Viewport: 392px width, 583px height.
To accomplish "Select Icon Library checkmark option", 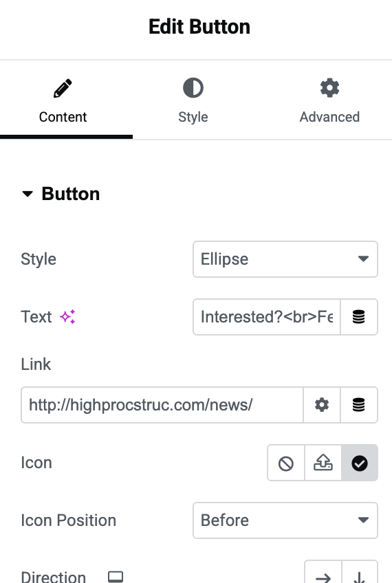I will point(360,463).
